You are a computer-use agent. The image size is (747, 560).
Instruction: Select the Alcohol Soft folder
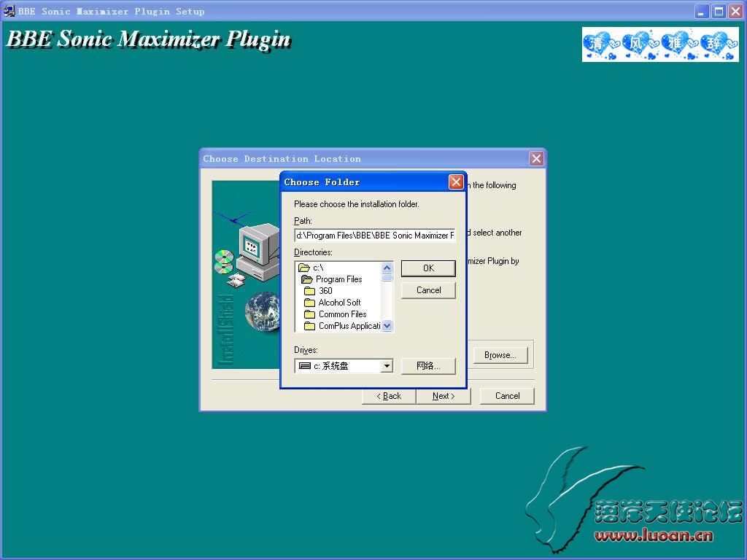tap(339, 303)
